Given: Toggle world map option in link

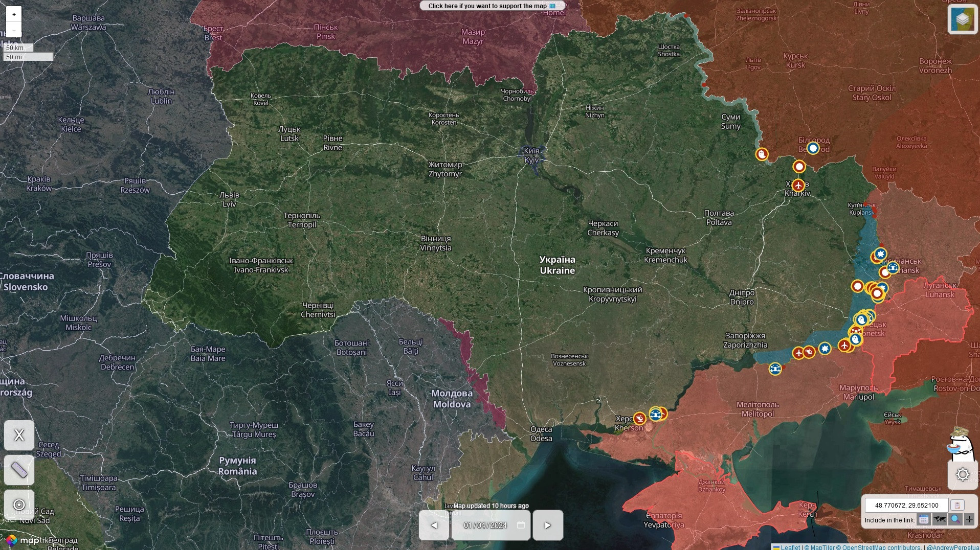Looking at the screenshot, I should click(939, 519).
